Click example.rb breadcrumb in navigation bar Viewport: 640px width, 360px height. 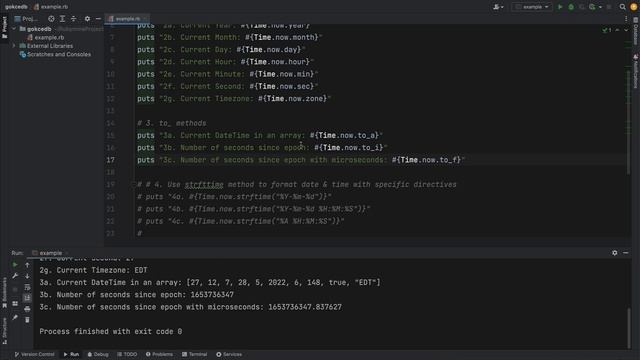pos(51,7)
